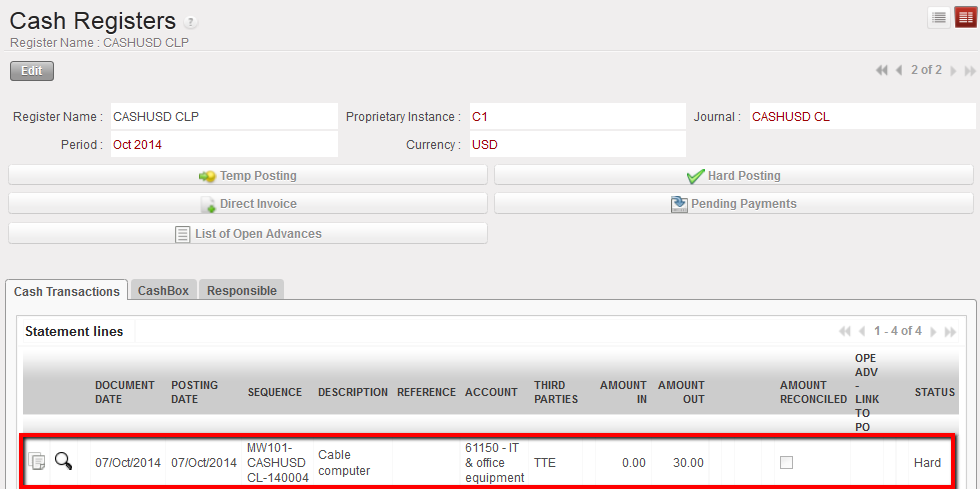Follow the CASHUSD CL journal link

tap(790, 117)
